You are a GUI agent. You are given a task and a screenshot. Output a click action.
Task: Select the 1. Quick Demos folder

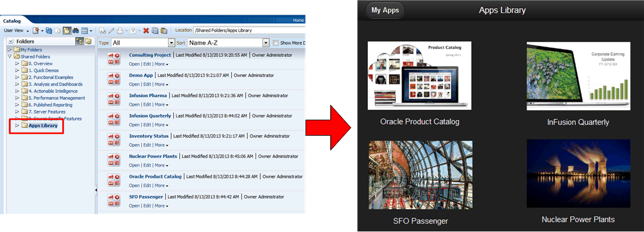pos(43,70)
